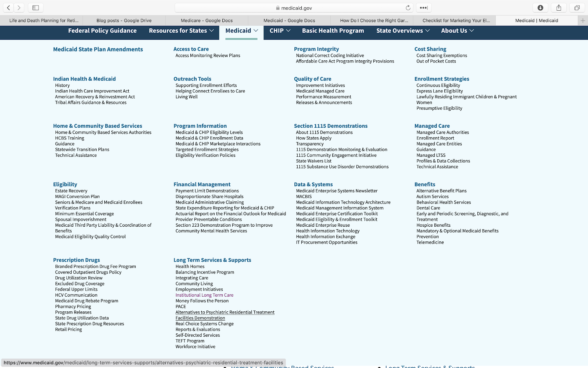This screenshot has width=588, height=368.
Task: Open the Telemedicine link
Action: click(430, 243)
